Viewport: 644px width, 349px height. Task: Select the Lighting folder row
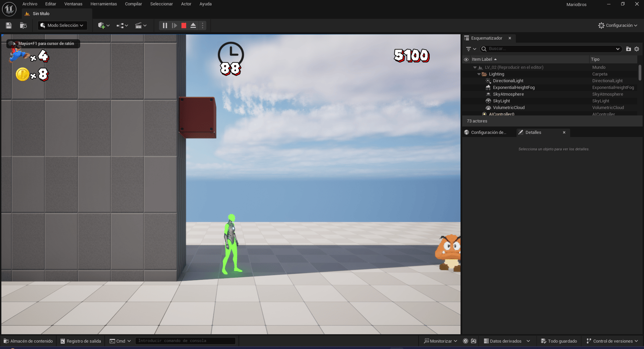pyautogui.click(x=550, y=74)
